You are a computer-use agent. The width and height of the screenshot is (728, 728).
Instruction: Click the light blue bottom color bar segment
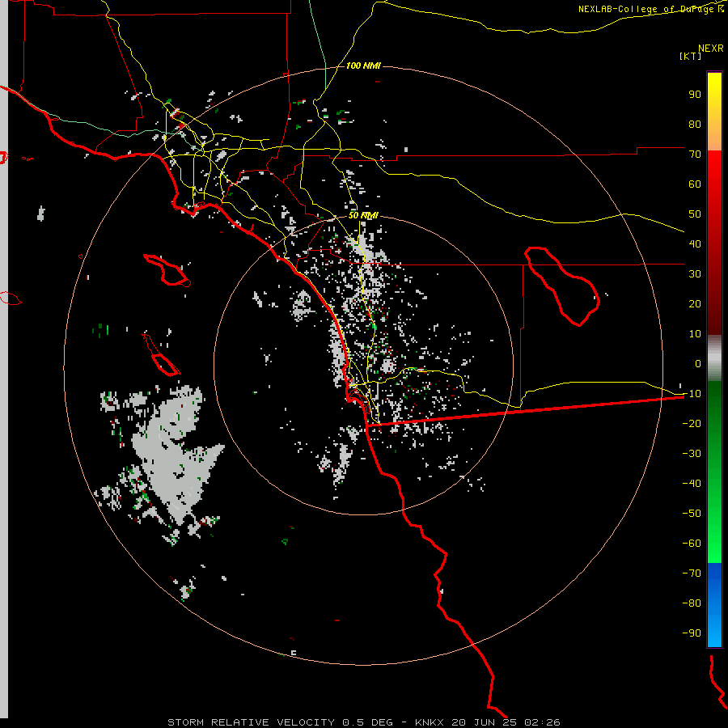click(x=714, y=629)
